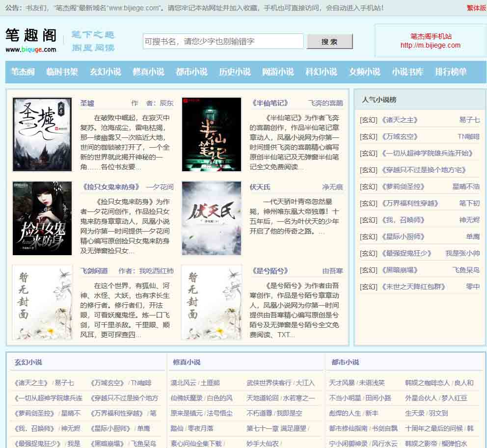Open the 玄幻小说 section heading
Screen dimensions: 487x448
click(x=28, y=362)
